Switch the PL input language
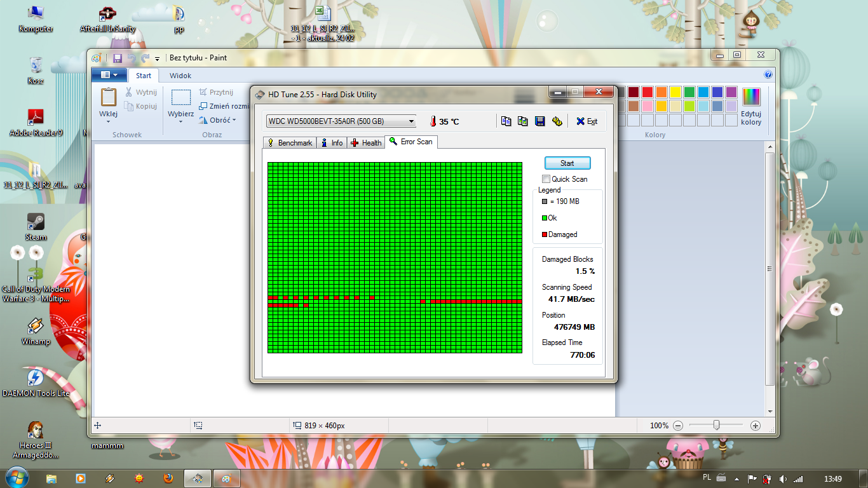Screen dimensions: 868x488 (x=707, y=477)
